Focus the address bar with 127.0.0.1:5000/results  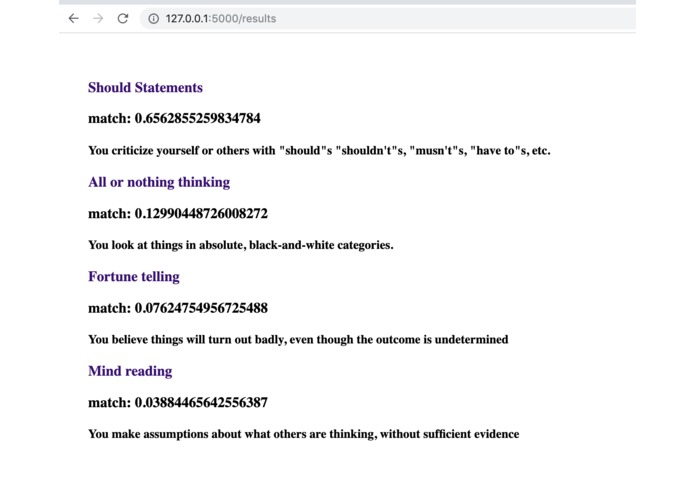(388, 19)
